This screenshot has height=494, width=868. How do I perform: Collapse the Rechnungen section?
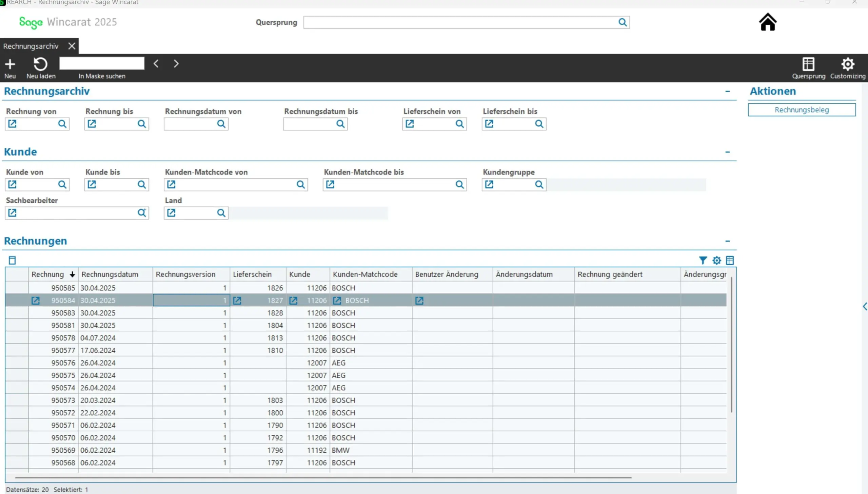(727, 241)
